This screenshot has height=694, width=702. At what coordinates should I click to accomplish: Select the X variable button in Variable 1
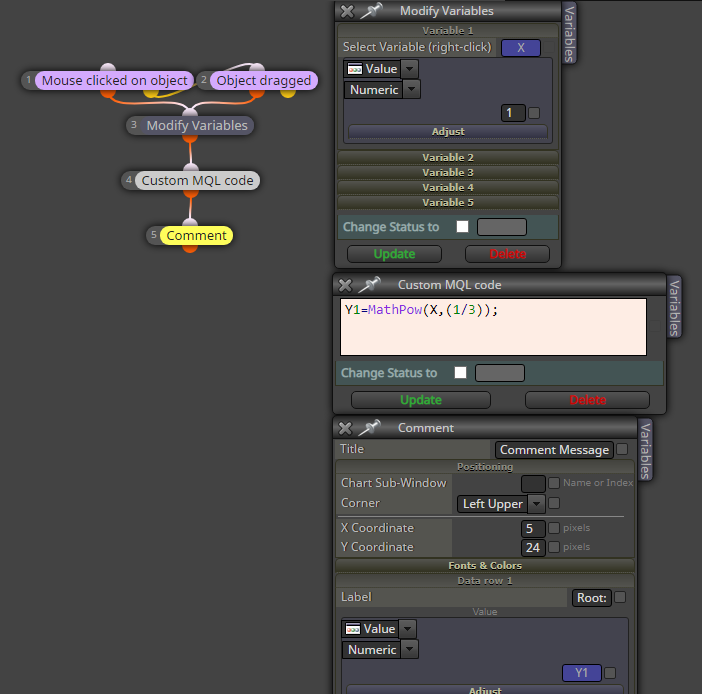coord(521,48)
